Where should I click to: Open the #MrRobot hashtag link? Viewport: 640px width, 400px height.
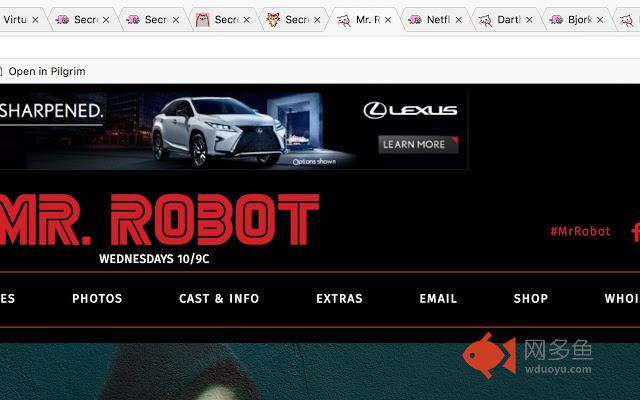[x=580, y=231]
